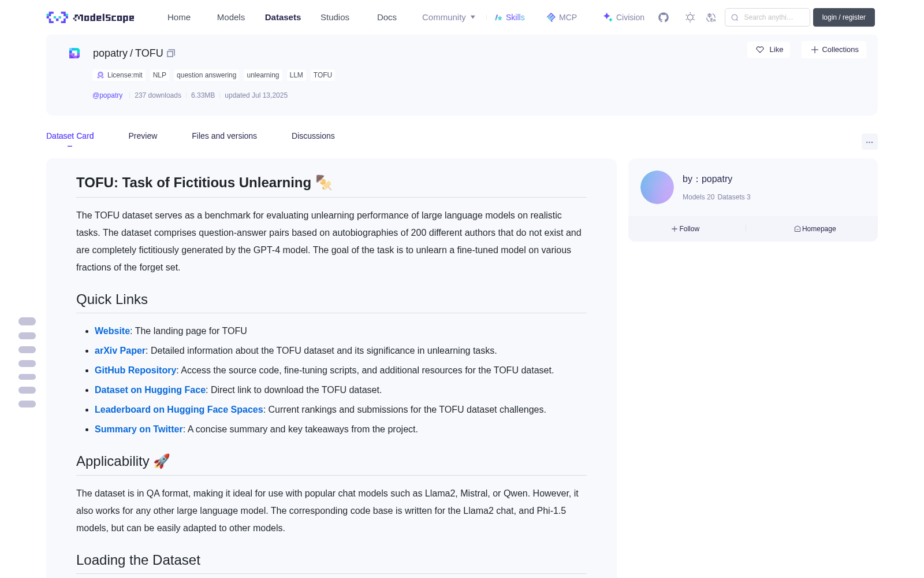Focus the Search anything input field
The image size is (924, 578).
pos(767,17)
